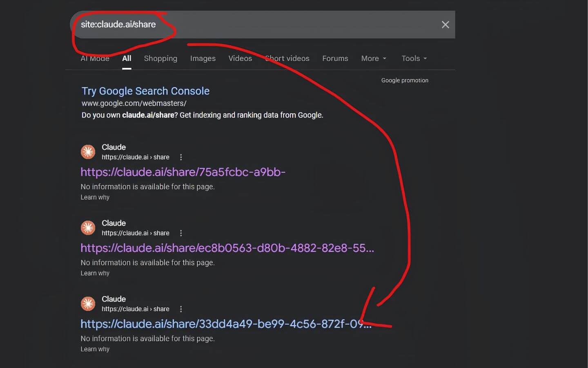Screen dimensions: 588x368
Task: Click the Google promotion label
Action: tap(405, 81)
